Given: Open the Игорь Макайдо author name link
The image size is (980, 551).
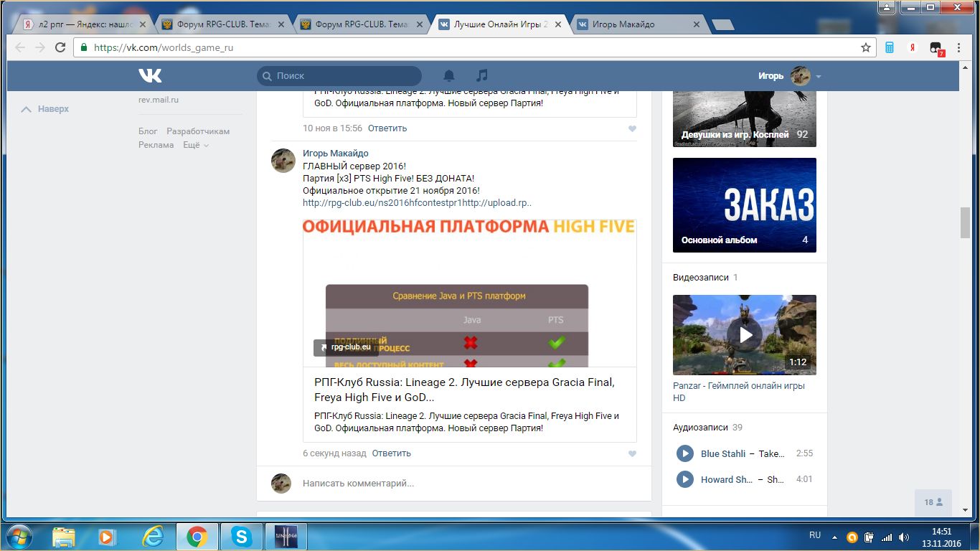Looking at the screenshot, I should [336, 154].
